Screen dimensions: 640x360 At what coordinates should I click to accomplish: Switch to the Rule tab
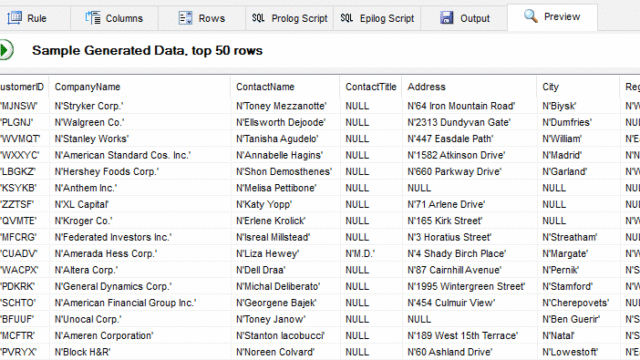point(35,18)
